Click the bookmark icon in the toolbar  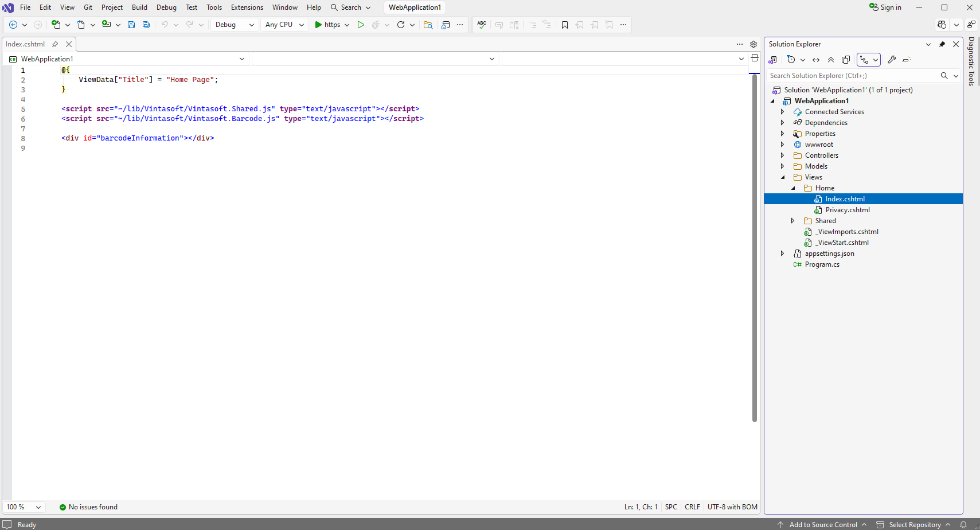coord(565,25)
